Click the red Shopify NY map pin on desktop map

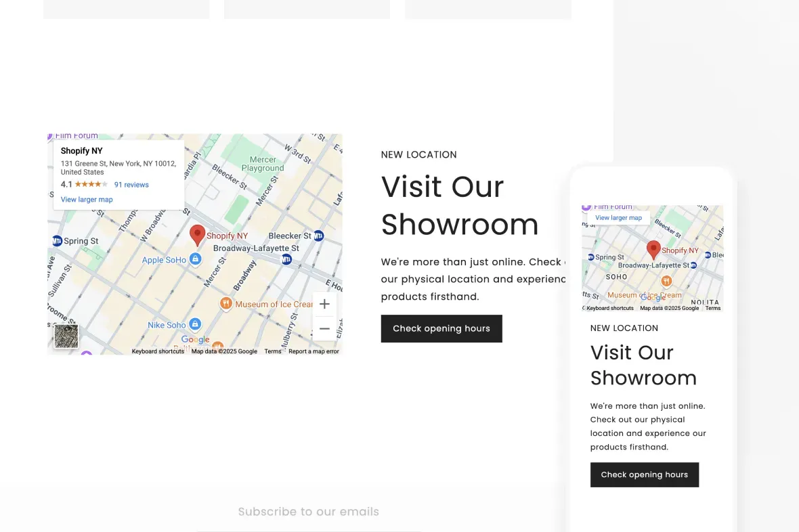coord(197,235)
